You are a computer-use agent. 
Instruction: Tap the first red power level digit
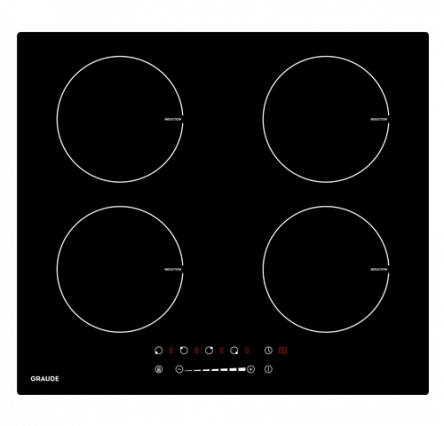coord(171,350)
